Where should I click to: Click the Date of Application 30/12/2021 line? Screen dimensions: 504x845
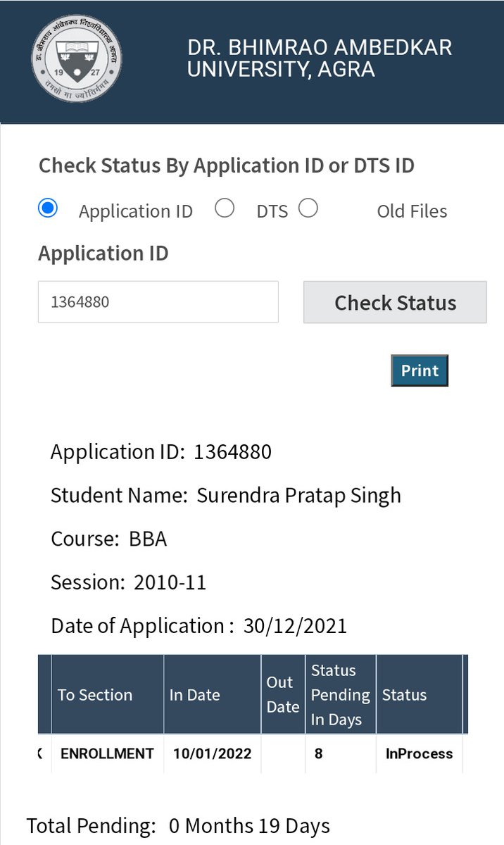[199, 626]
